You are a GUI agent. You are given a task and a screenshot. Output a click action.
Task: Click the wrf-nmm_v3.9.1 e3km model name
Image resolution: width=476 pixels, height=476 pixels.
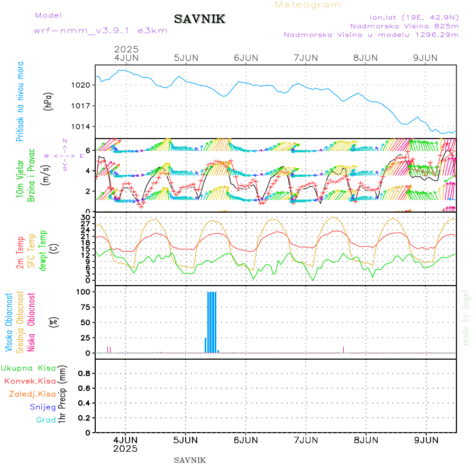100,31
